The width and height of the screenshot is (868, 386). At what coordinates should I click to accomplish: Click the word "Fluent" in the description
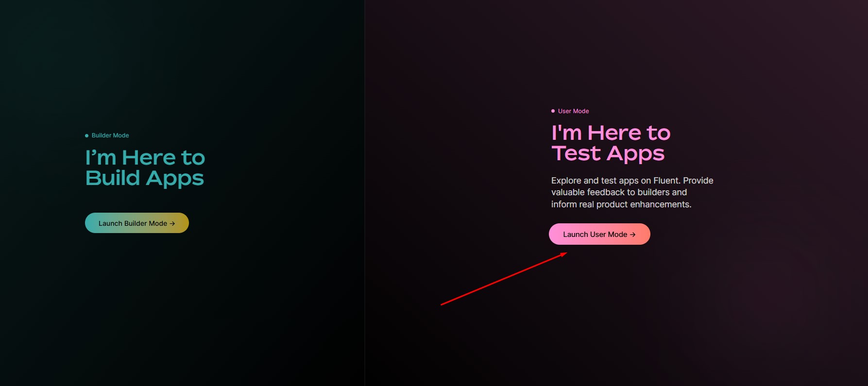coord(666,181)
